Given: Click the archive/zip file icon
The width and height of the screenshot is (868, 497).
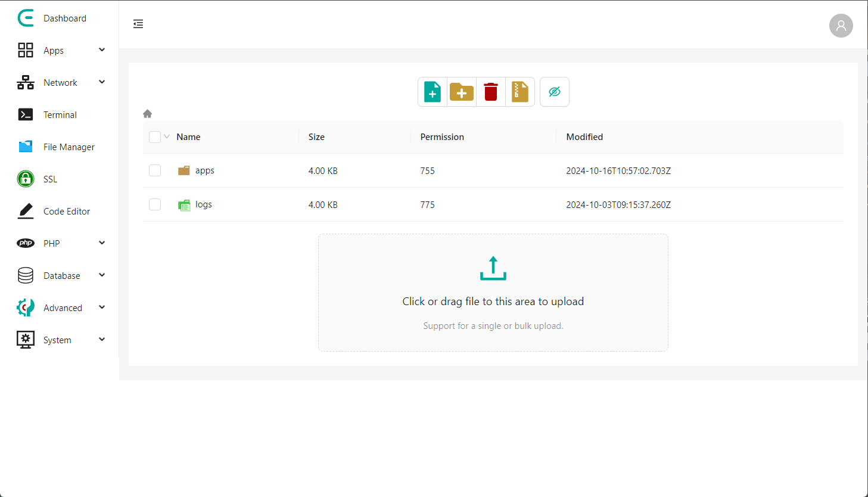Looking at the screenshot, I should pos(519,91).
